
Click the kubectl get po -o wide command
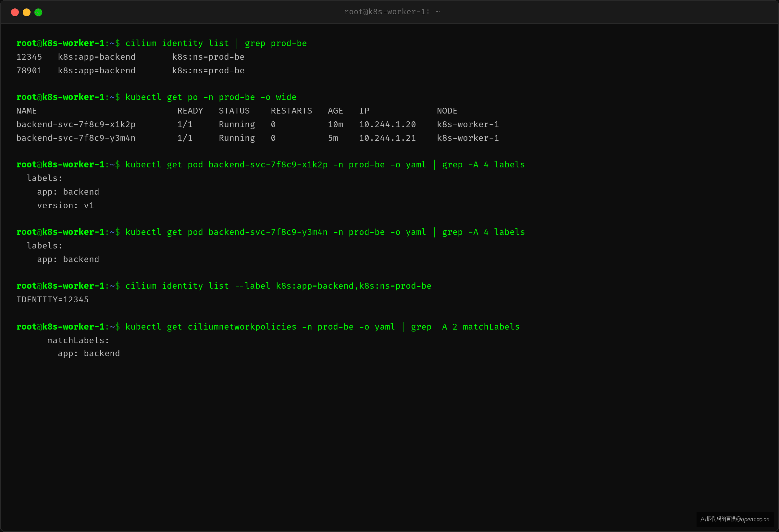pos(211,97)
